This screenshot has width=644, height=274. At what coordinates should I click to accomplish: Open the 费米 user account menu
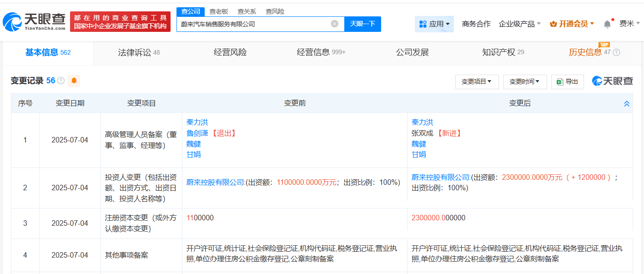click(x=629, y=24)
